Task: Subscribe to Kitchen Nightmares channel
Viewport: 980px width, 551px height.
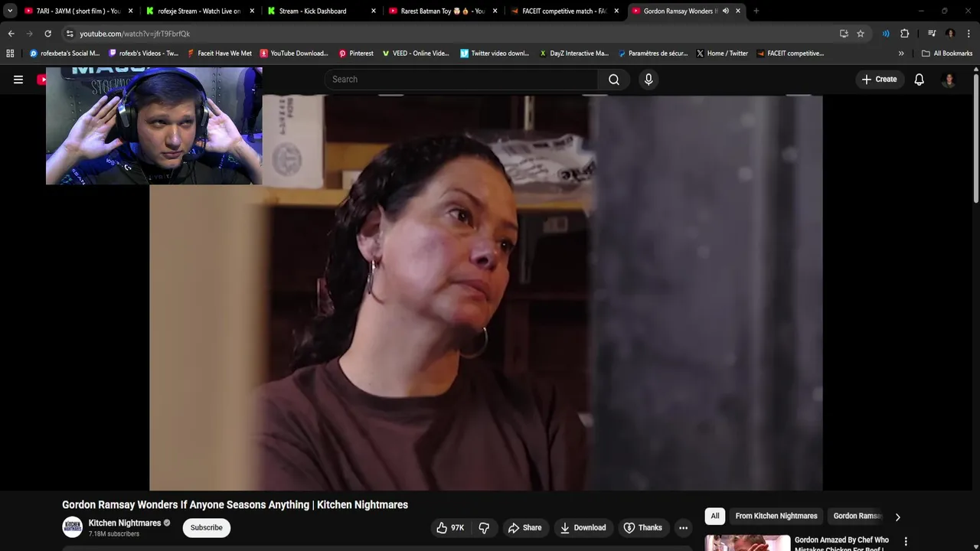Action: [207, 528]
